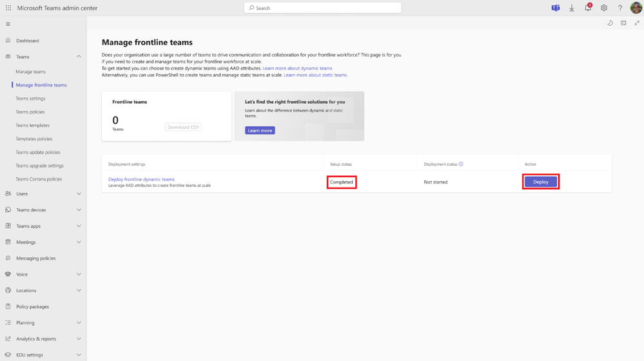Image resolution: width=644 pixels, height=361 pixels.
Task: Open the app launcher waffle icon
Action: coord(8,8)
